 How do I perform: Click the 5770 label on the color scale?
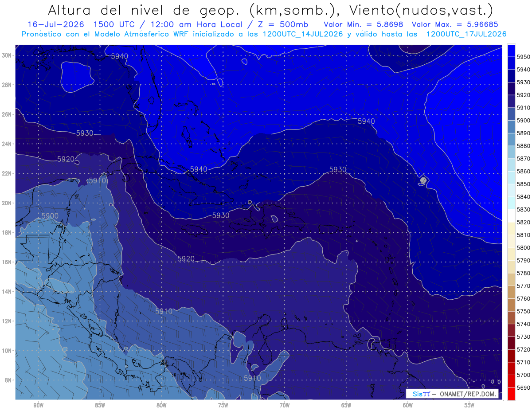tap(523, 286)
